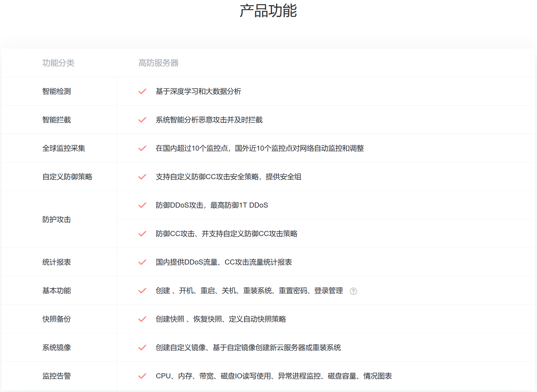
Task: Click the checkmark before 支持自定义防御CC攻击安全策略
Action: (x=142, y=177)
